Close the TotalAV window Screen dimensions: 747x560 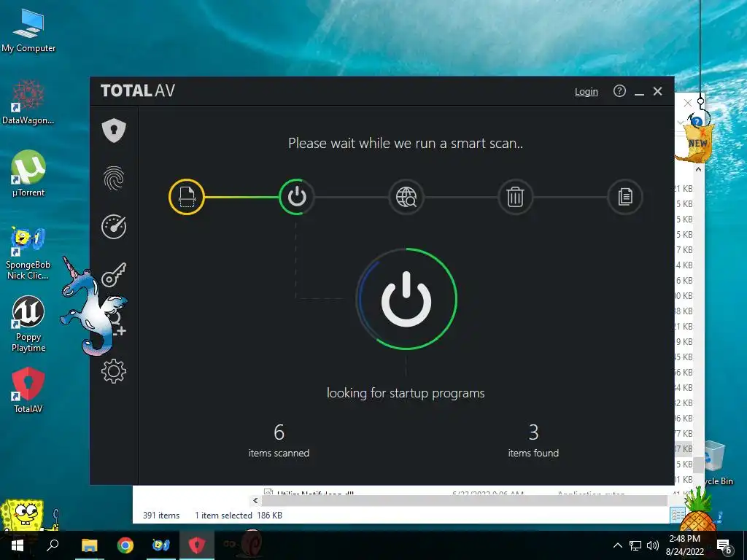[657, 91]
